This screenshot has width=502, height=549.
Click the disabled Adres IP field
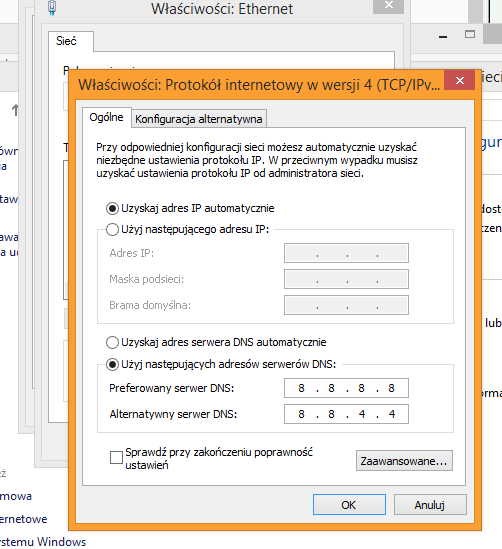(x=346, y=253)
